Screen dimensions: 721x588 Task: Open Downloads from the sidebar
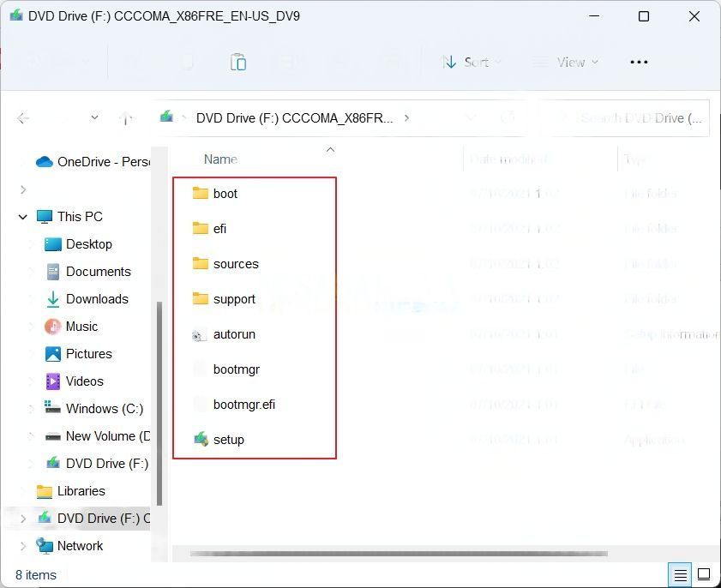pos(87,299)
